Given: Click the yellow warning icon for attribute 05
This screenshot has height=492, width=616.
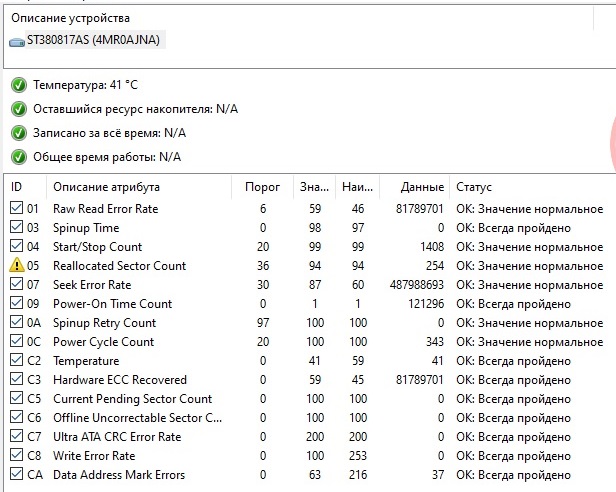Looking at the screenshot, I should click(x=16, y=265).
